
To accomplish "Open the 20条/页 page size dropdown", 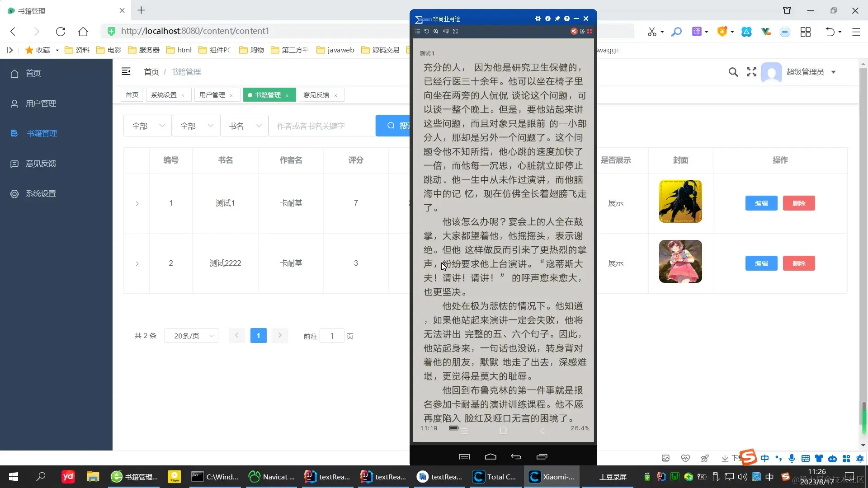I will point(192,336).
